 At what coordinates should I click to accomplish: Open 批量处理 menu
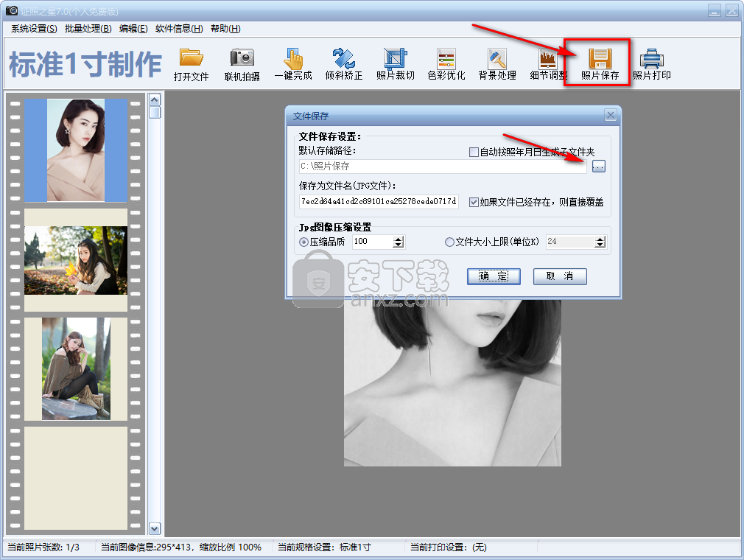point(88,29)
